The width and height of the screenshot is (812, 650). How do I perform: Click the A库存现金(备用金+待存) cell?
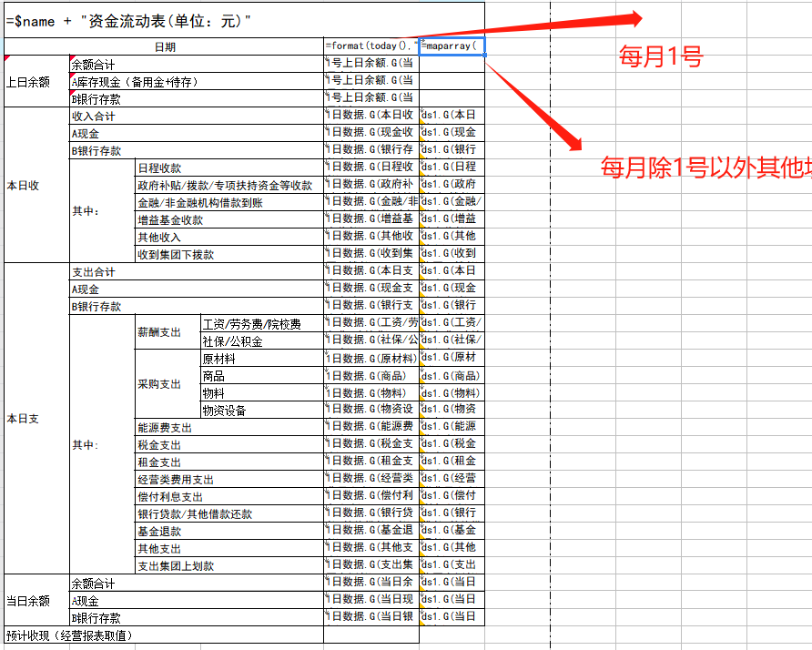(197, 81)
